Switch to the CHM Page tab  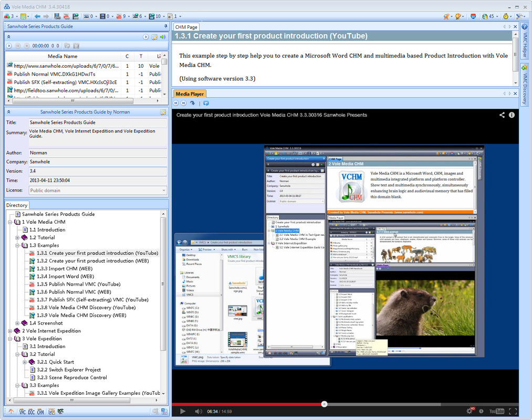pyautogui.click(x=186, y=27)
